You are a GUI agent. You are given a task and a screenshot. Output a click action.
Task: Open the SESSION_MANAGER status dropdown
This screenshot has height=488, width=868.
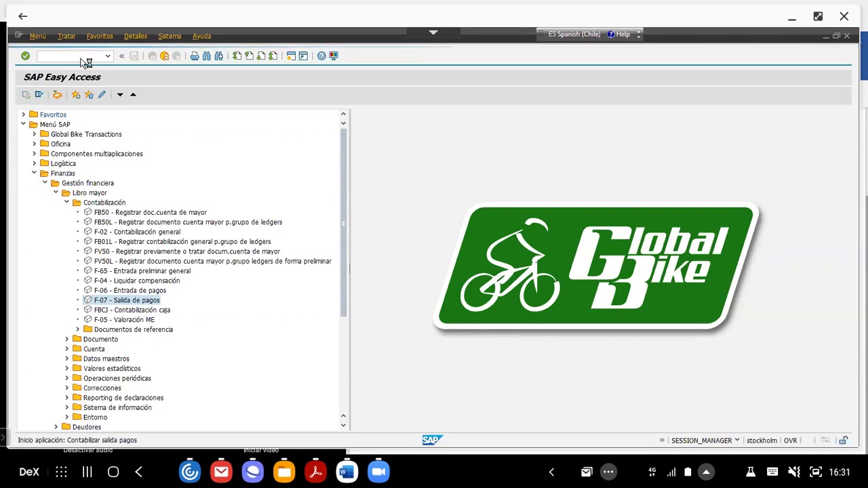point(737,441)
